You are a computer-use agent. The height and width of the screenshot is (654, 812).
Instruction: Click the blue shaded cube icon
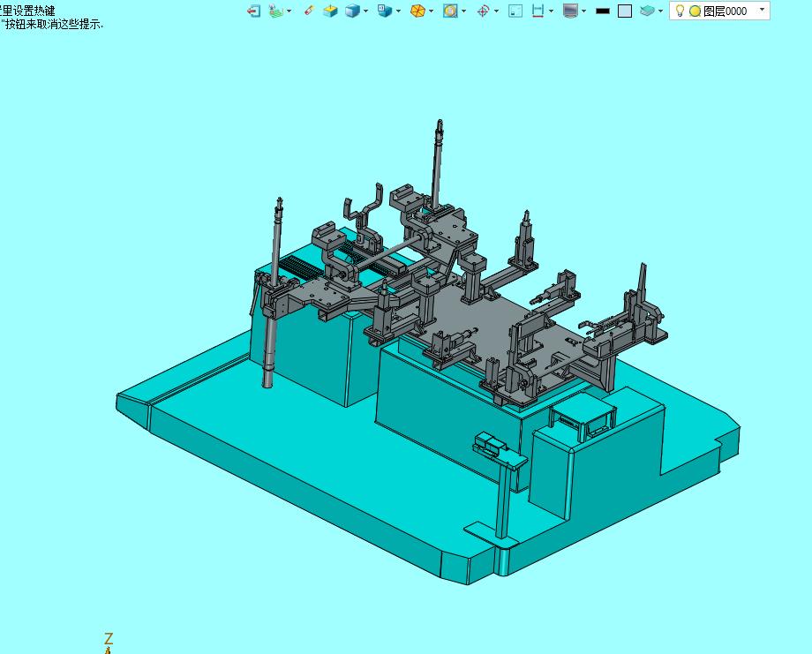pyautogui.click(x=353, y=11)
